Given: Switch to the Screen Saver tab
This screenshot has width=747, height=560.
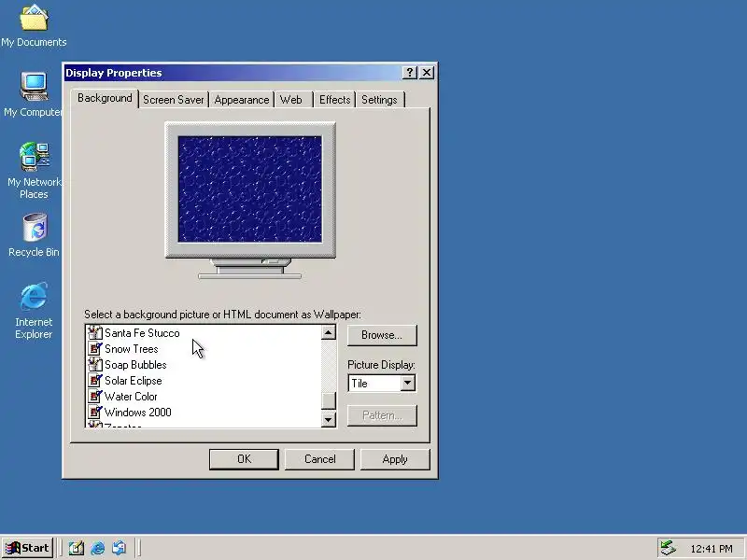Looking at the screenshot, I should (174, 100).
